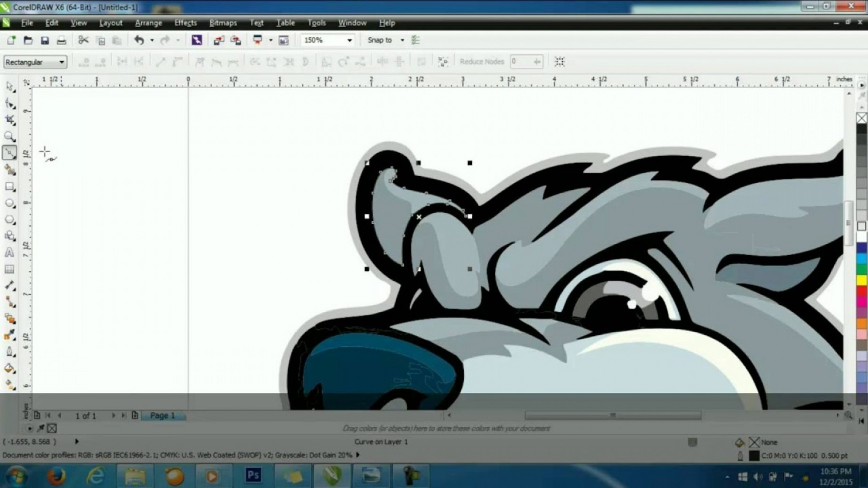Select the Smart Fill tool
The width and height of the screenshot is (868, 488).
(x=10, y=170)
